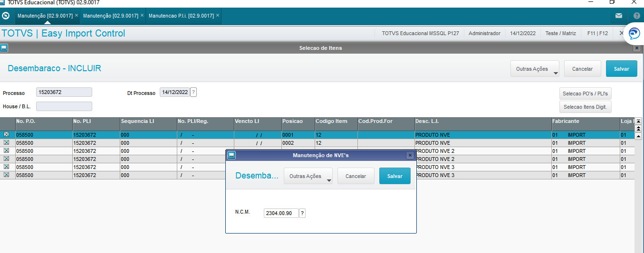Switch to second Manutenção [02.9.0017] tab

(111, 16)
